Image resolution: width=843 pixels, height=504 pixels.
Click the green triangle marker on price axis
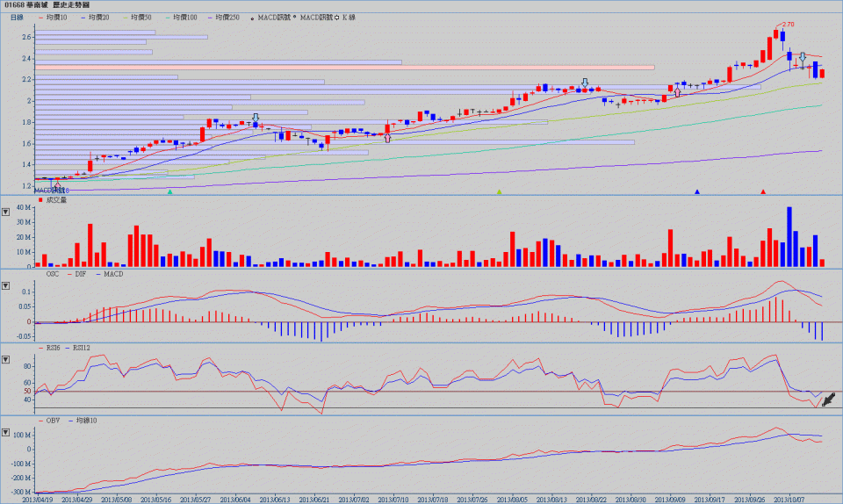click(170, 191)
